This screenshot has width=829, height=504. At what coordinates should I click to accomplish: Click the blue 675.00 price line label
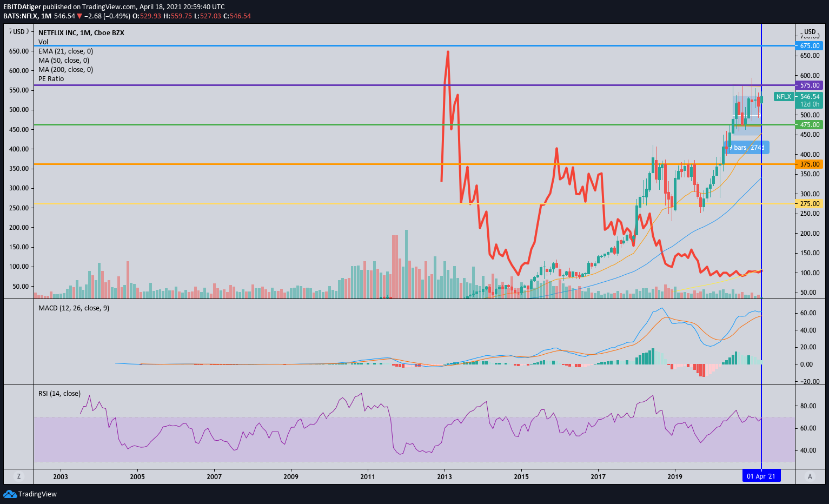pyautogui.click(x=810, y=46)
